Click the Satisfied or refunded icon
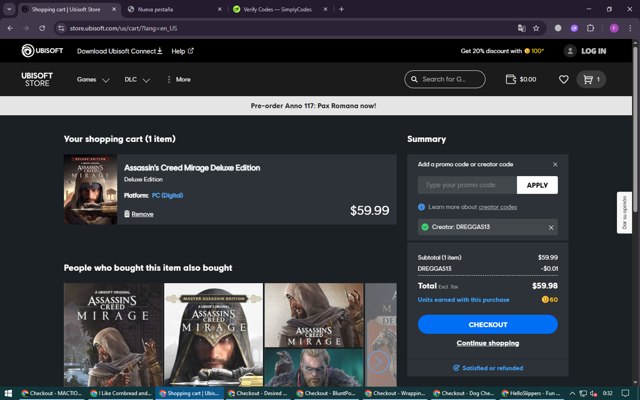This screenshot has width=640, height=400. tap(456, 368)
